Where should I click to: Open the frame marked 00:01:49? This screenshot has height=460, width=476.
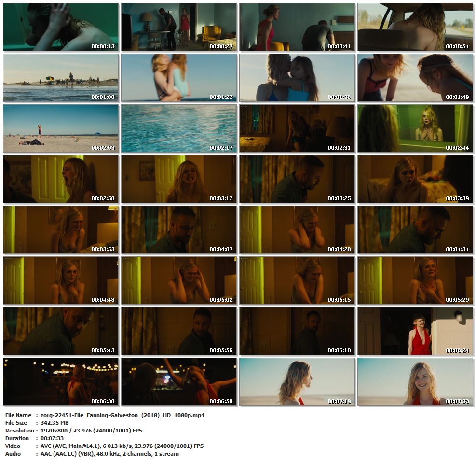coord(415,78)
